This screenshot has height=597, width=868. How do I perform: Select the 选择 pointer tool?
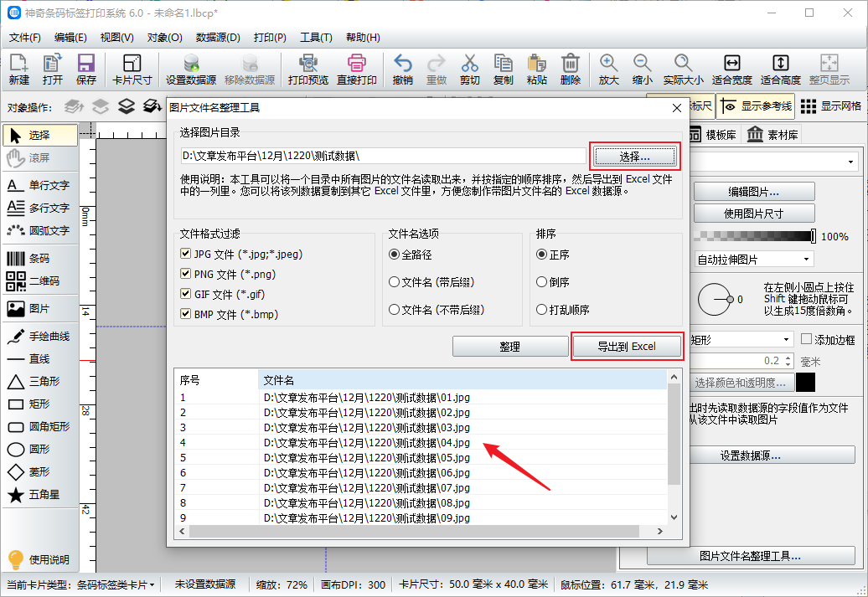point(40,135)
